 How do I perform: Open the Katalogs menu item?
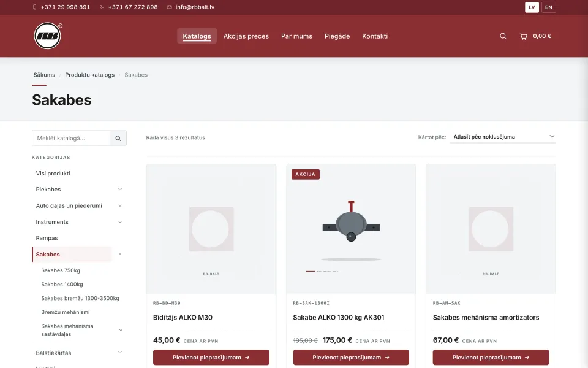(197, 36)
